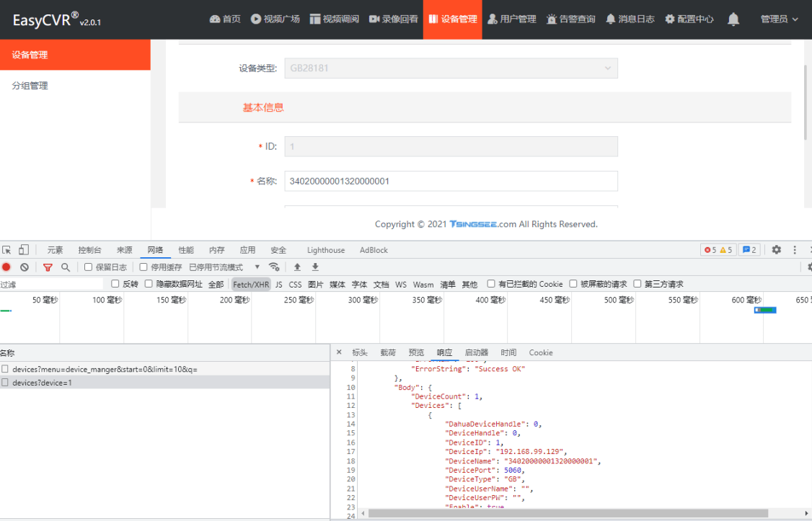Enable the 停用缓存 checkbox
The image size is (812, 521).
144,267
